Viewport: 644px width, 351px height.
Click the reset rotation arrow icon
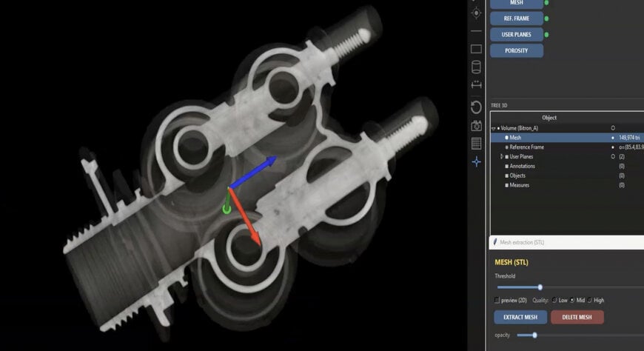476,107
